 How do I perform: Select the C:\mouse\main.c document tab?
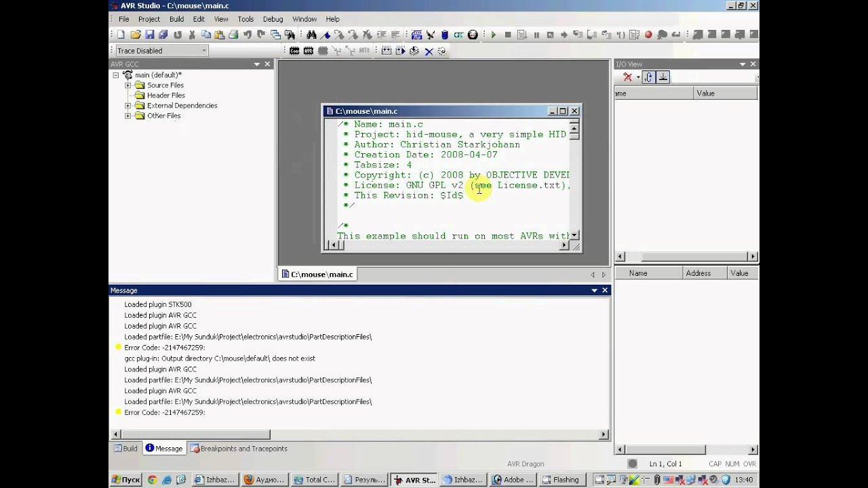coord(317,274)
